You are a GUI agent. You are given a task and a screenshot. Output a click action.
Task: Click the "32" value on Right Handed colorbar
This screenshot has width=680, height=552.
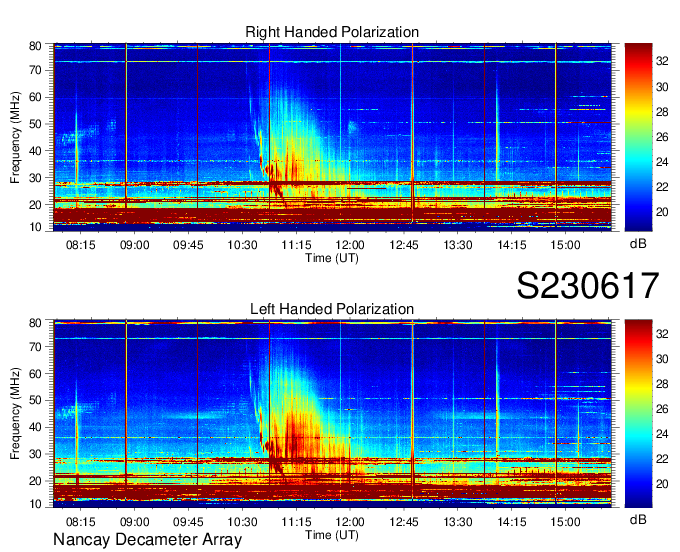click(662, 62)
